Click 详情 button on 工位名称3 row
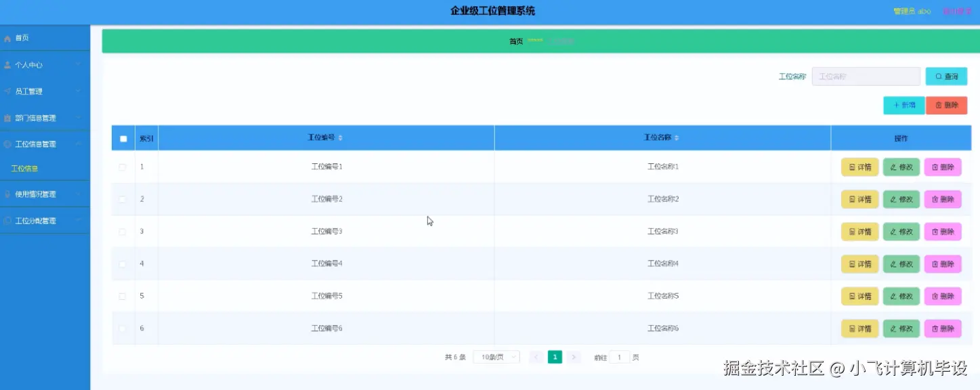 (859, 232)
